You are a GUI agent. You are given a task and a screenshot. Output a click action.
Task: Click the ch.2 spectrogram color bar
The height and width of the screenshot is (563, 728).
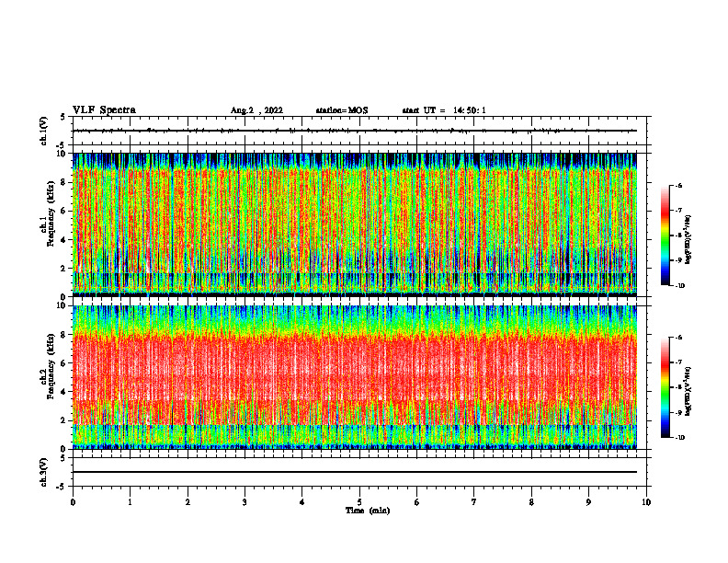coord(665,387)
